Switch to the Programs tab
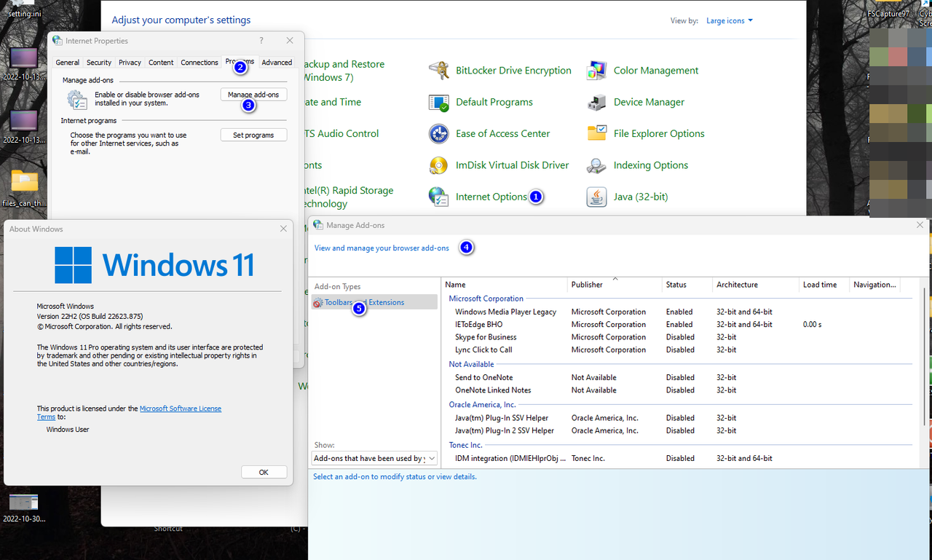The image size is (932, 560). click(240, 62)
